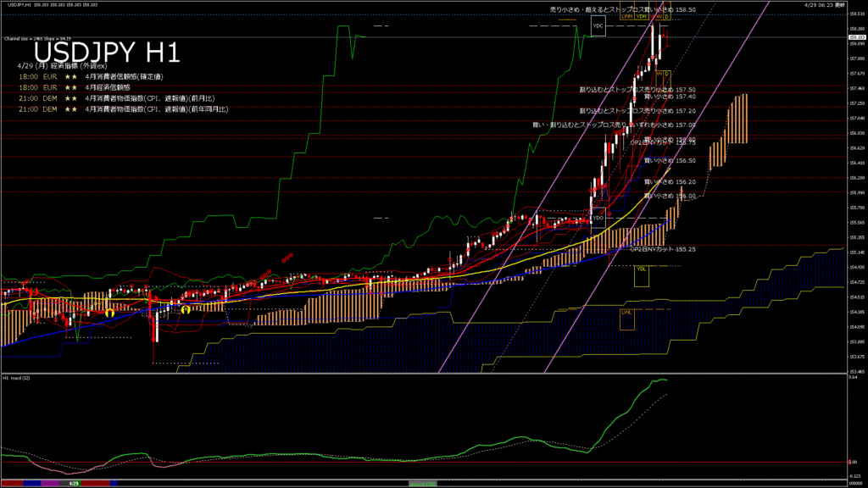Click the LWL marker box
This screenshot has height=488, width=868.
[x=626, y=319]
